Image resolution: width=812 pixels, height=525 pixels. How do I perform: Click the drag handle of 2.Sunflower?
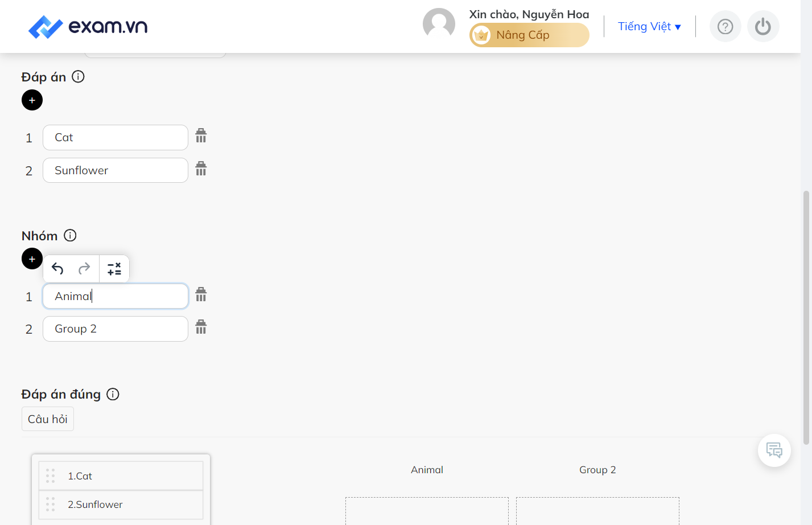click(x=50, y=505)
